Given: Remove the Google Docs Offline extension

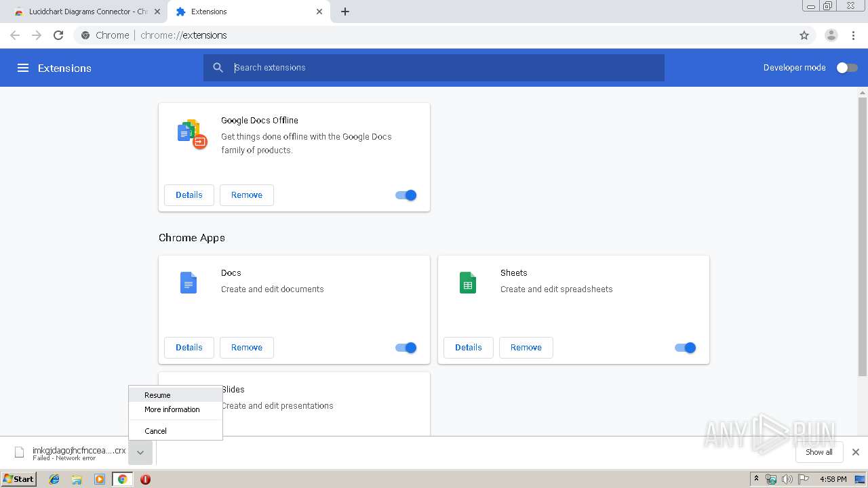Looking at the screenshot, I should (247, 195).
